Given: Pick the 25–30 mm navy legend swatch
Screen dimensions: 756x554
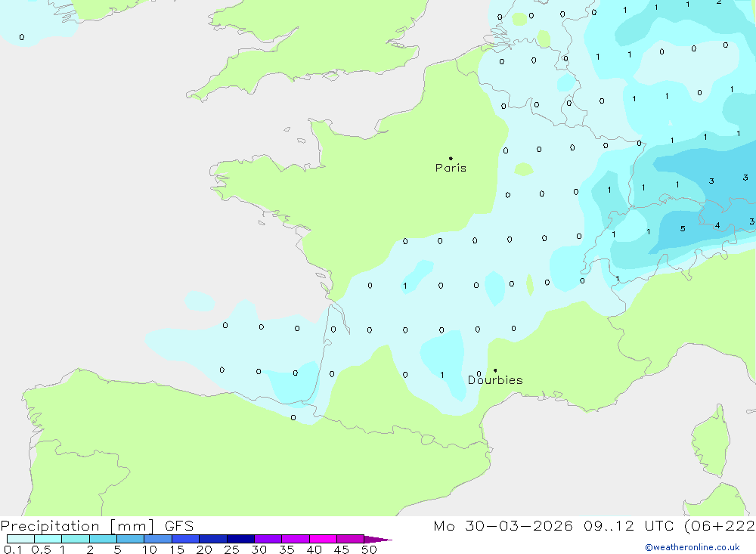Looking at the screenshot, I should click(240, 539).
